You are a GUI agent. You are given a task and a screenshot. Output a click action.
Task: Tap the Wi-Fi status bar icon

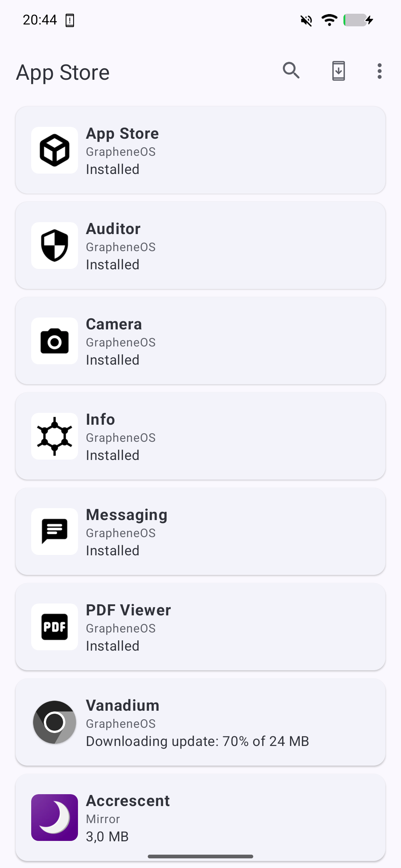(x=329, y=20)
